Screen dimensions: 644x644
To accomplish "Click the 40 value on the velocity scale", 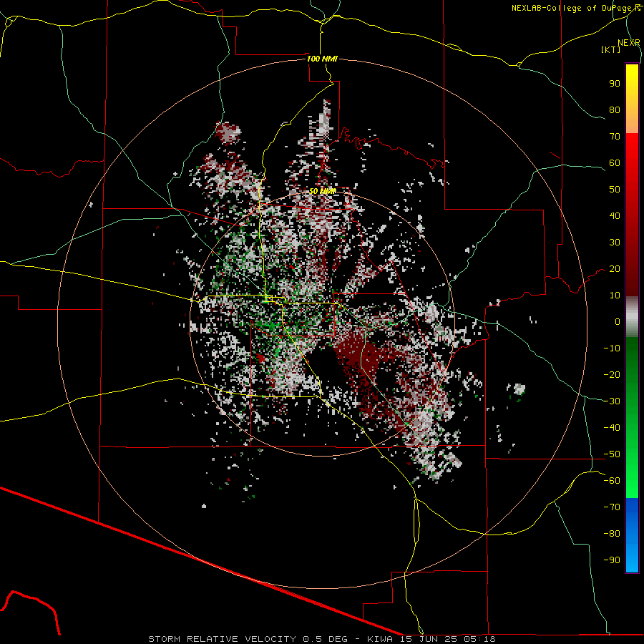I will (x=615, y=216).
